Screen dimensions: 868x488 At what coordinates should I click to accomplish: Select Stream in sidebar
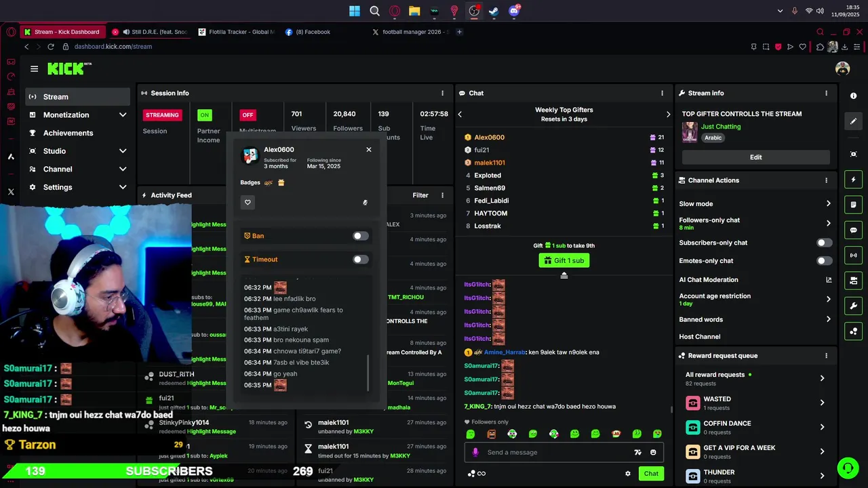(x=78, y=97)
